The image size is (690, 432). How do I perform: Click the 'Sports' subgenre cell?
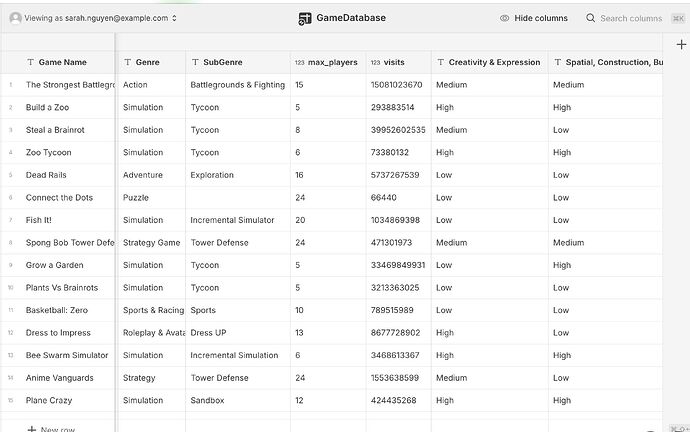pyautogui.click(x=238, y=310)
